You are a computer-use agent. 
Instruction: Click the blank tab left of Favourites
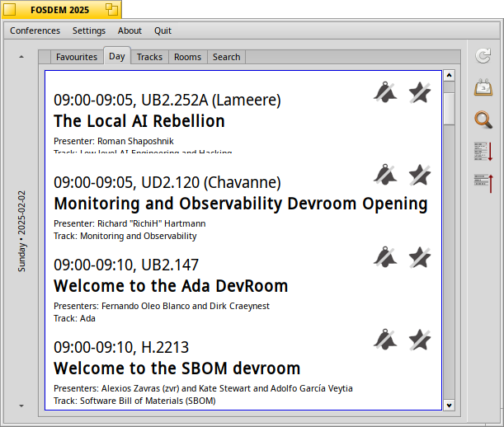[x=45, y=57]
